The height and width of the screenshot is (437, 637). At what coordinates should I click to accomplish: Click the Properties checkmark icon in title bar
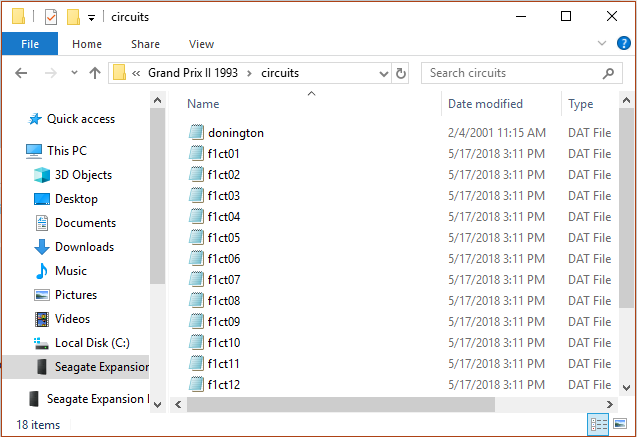(52, 17)
